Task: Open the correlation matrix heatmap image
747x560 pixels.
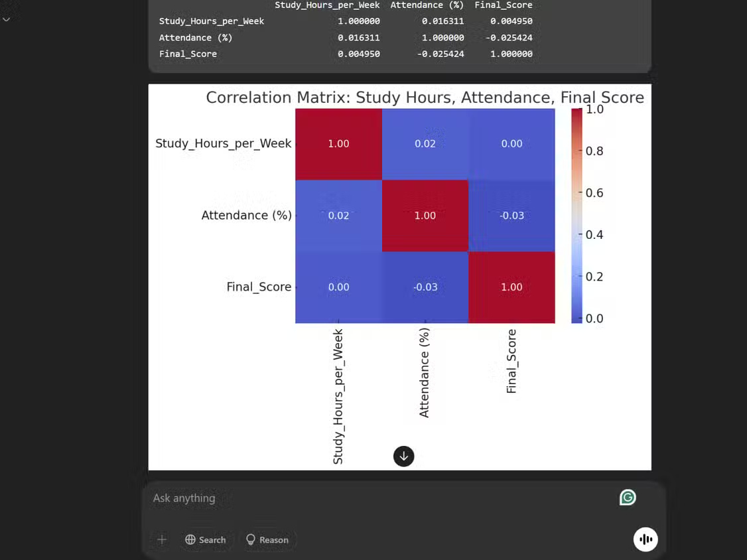Action: point(399,277)
